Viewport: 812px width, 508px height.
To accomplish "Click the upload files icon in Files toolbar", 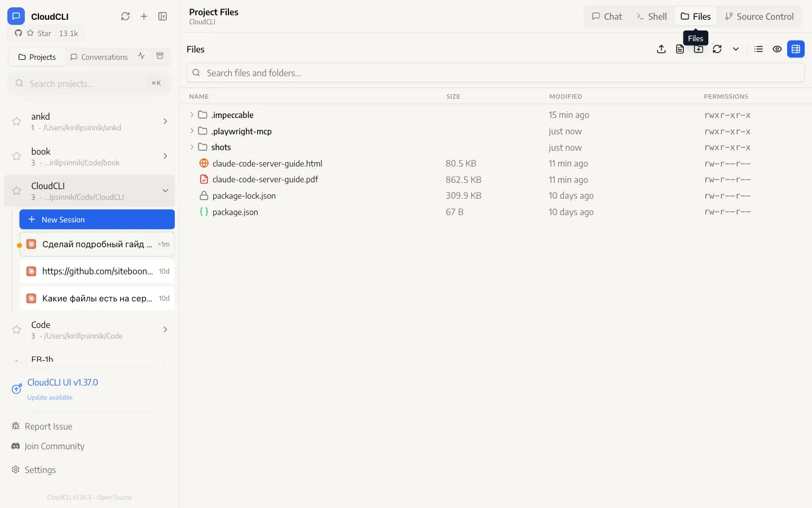I will click(661, 49).
